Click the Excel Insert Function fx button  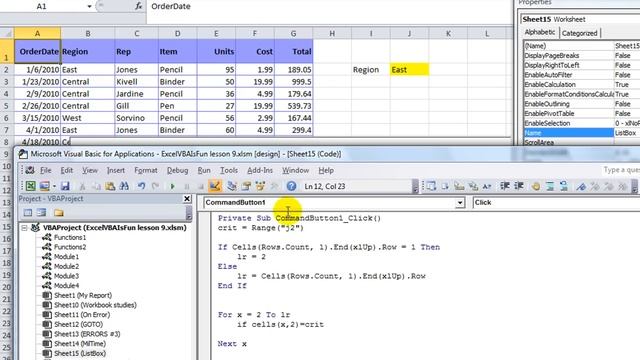138,6
